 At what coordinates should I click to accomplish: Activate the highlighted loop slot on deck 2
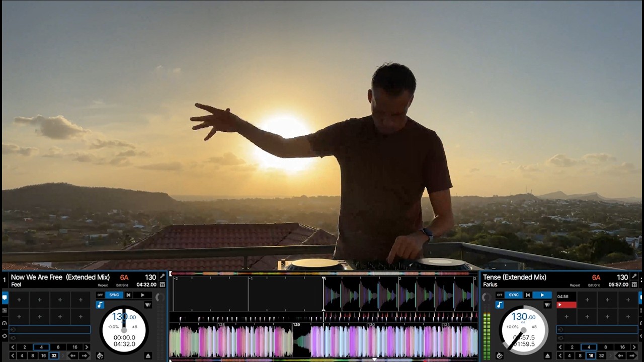tap(597, 329)
